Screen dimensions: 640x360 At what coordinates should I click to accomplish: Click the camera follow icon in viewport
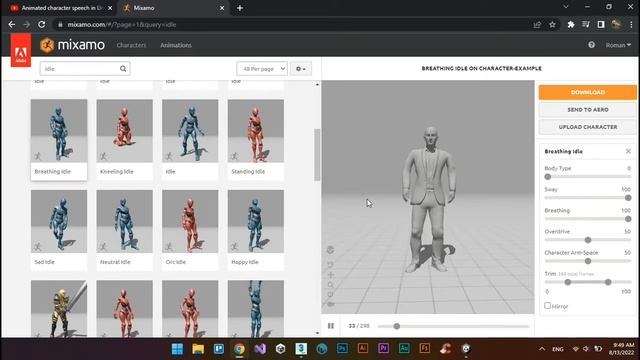click(331, 304)
